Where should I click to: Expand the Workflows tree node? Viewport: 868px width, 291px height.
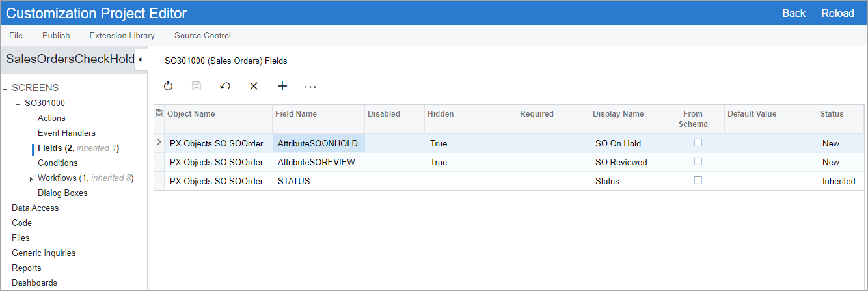31,179
